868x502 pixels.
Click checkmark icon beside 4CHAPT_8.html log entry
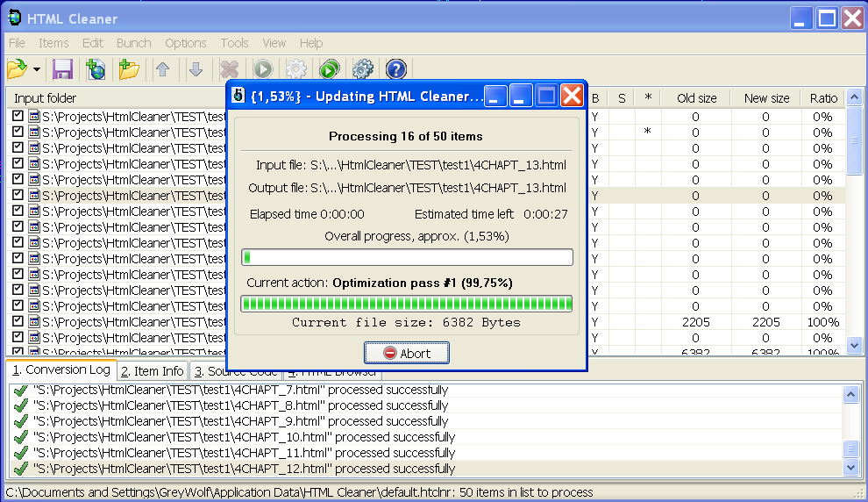tap(21, 405)
